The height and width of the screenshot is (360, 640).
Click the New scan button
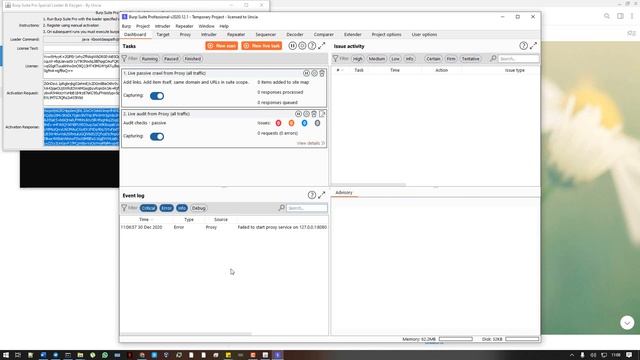pos(222,46)
